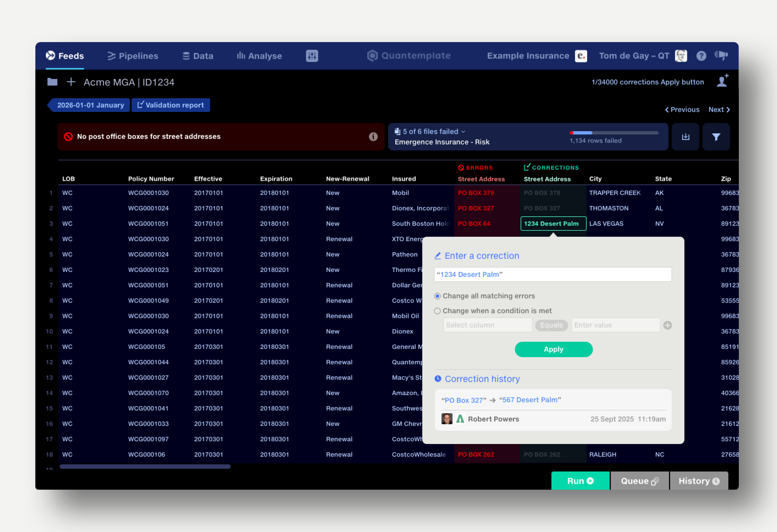777x532 pixels.
Task: Open the Equals operator dropdown
Action: (551, 325)
